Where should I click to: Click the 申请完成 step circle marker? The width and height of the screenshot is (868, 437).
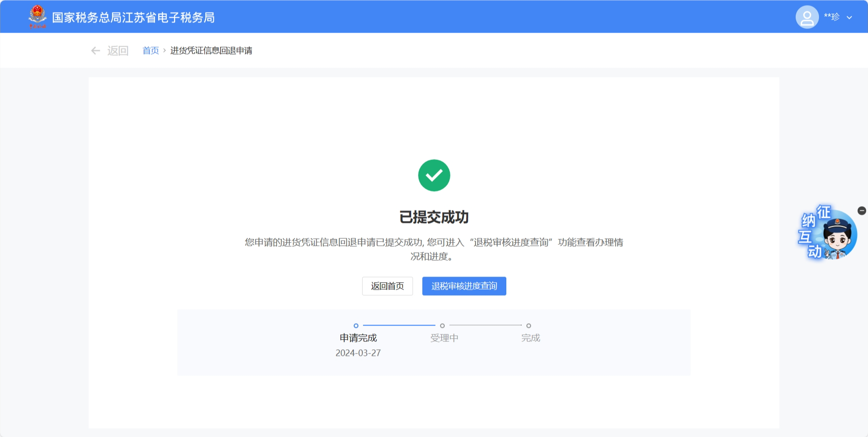(356, 326)
